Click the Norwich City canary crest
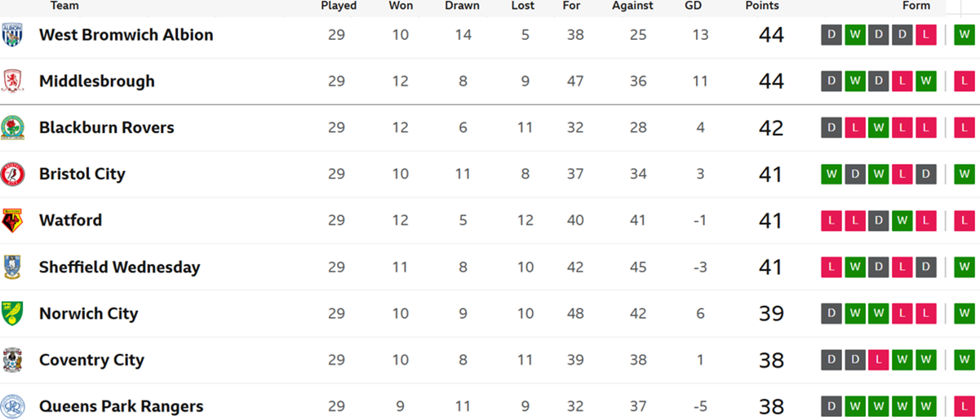 (11, 314)
